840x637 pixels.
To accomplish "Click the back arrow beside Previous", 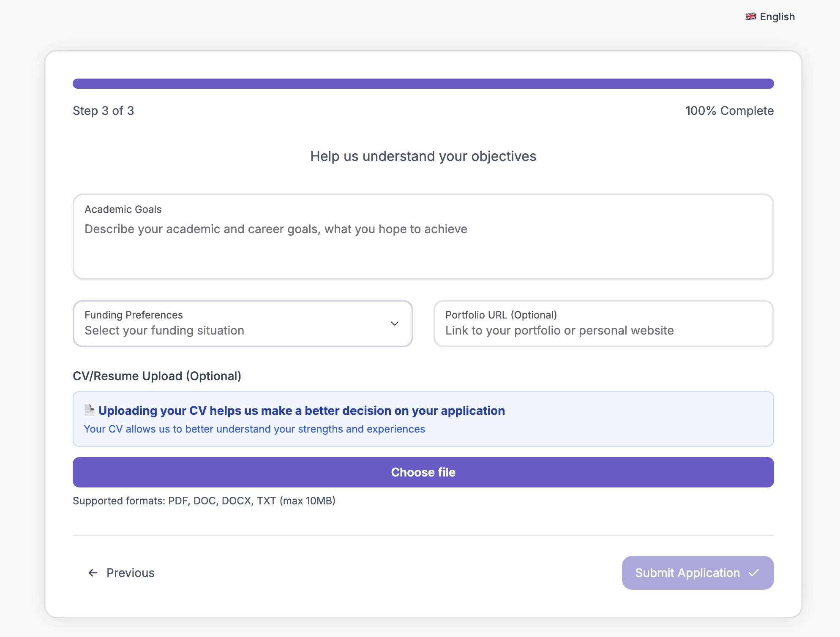I will (93, 573).
